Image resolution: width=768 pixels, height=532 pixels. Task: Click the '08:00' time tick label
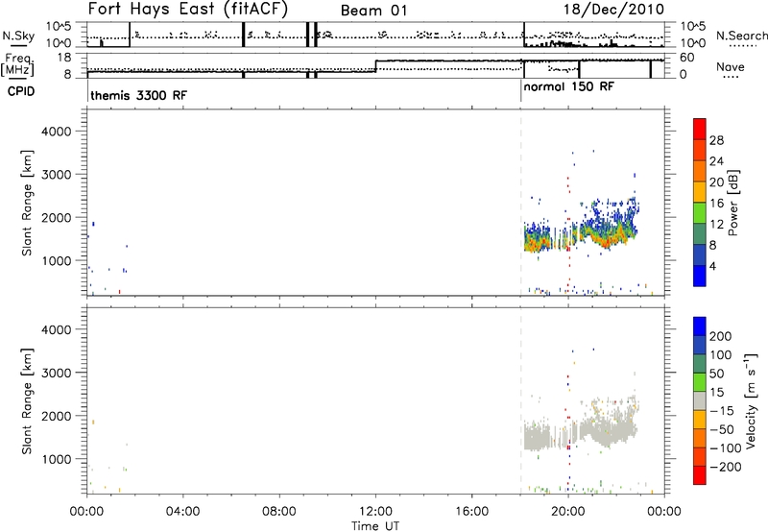point(279,512)
